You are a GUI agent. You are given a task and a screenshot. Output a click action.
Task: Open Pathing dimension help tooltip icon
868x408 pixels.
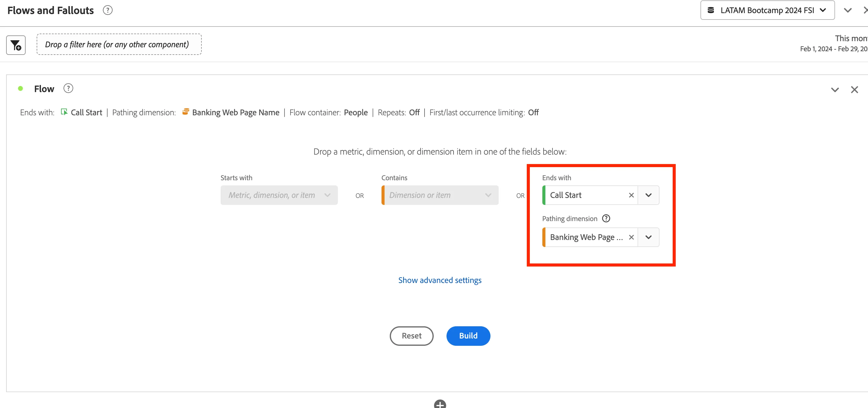click(x=606, y=218)
